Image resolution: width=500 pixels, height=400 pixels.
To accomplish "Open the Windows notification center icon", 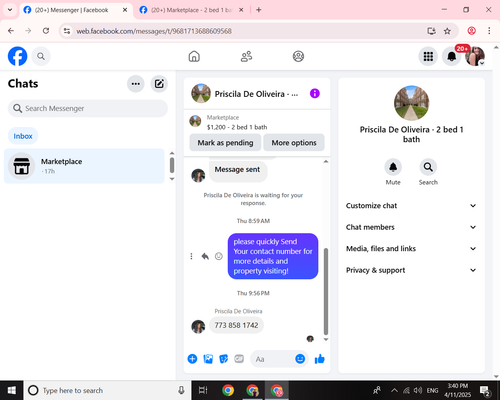I will 484,390.
